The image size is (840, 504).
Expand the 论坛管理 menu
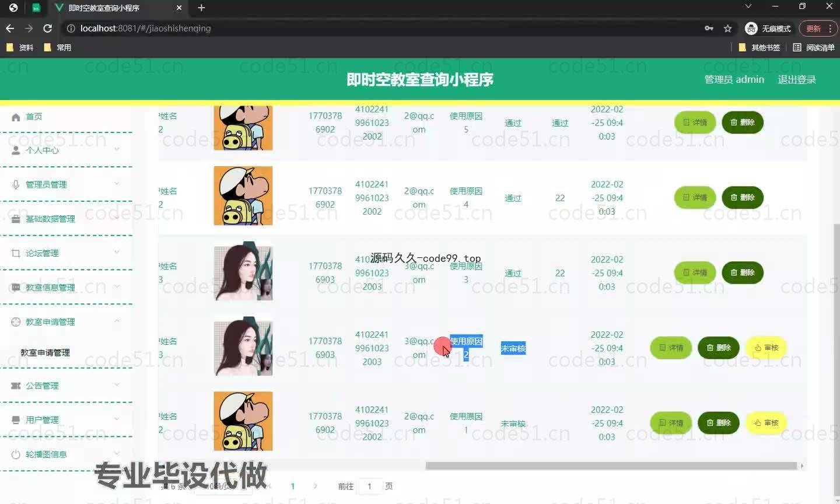(x=66, y=253)
